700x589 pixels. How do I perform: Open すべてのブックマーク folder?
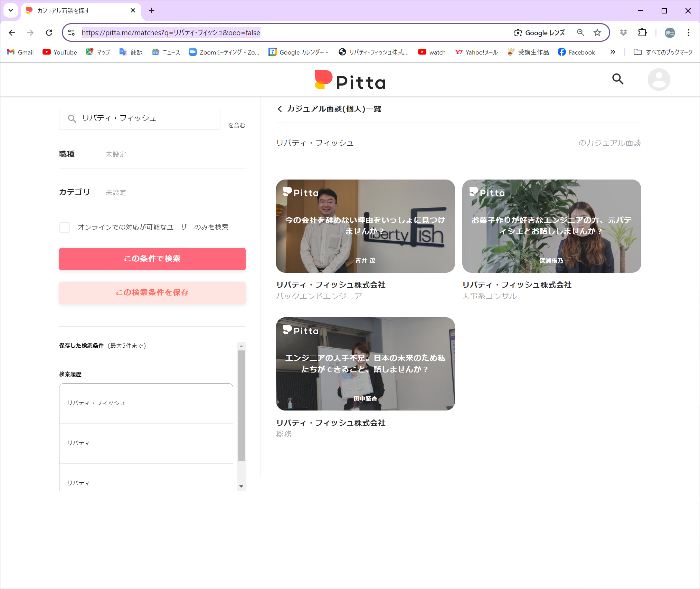tap(663, 52)
